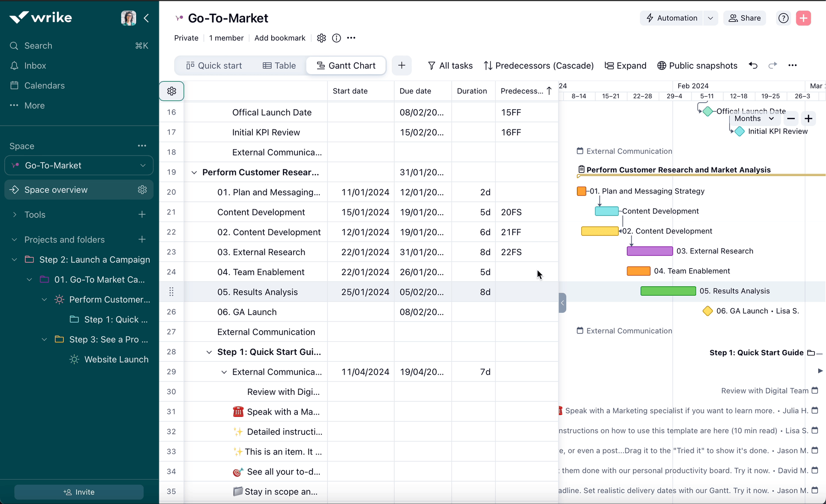The height and width of the screenshot is (504, 826).
Task: Open project settings gear beside Add bookmark
Action: tap(321, 38)
